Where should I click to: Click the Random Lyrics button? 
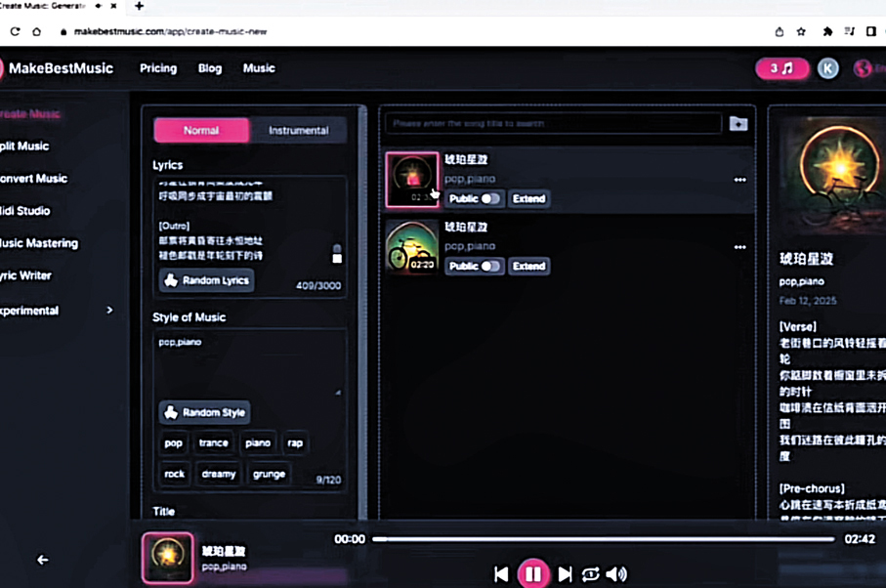206,280
